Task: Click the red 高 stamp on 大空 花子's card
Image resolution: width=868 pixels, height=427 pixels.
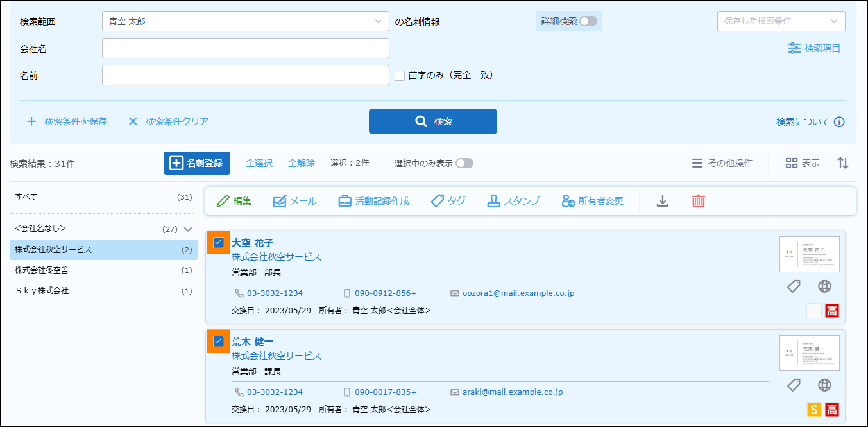Action: (x=832, y=311)
